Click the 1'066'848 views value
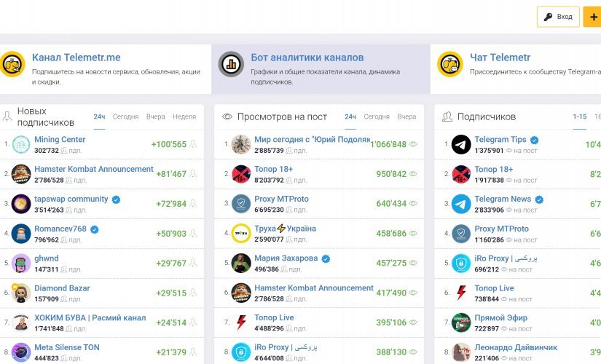Viewport: 601px width, 364px height. 388,144
